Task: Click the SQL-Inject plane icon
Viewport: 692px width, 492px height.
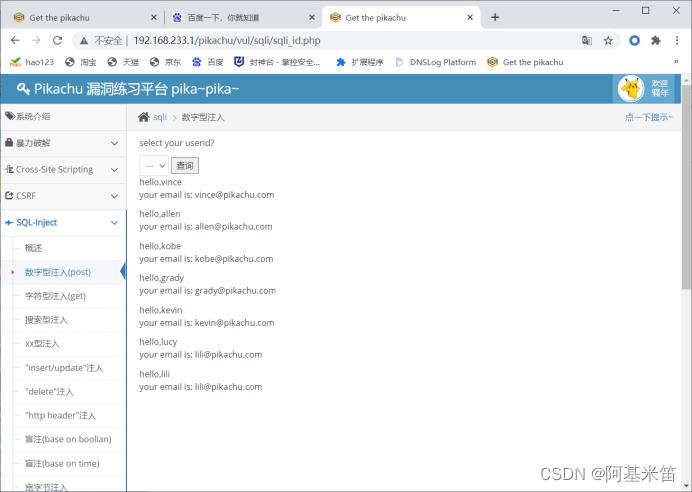Action: pos(9,222)
